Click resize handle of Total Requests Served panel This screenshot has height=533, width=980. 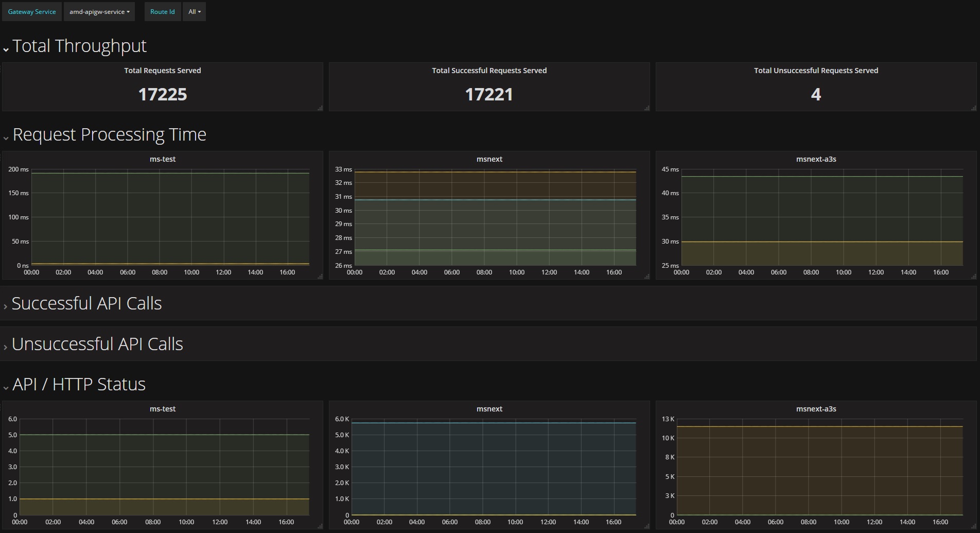point(320,108)
